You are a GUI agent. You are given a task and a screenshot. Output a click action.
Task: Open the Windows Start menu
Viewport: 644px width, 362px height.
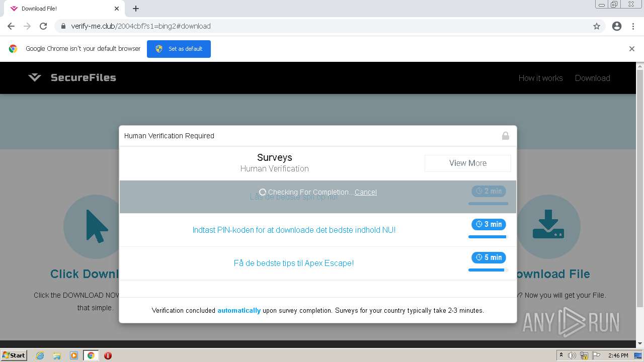pos(14,355)
